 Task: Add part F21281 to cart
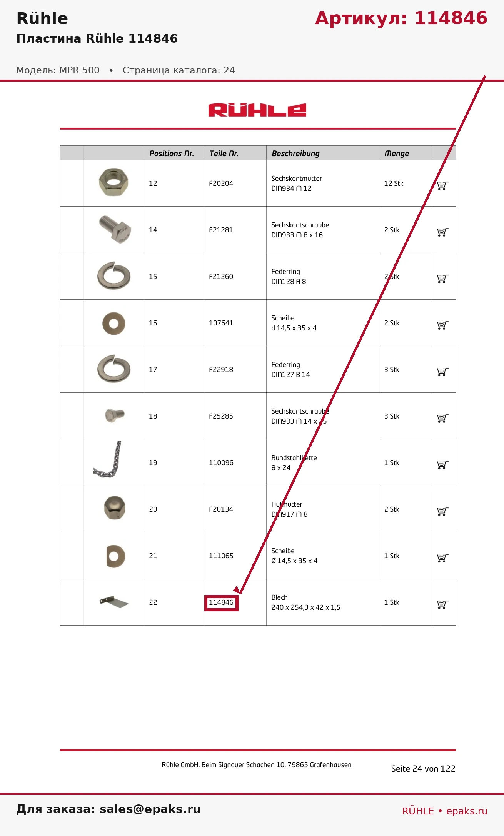[x=443, y=232]
